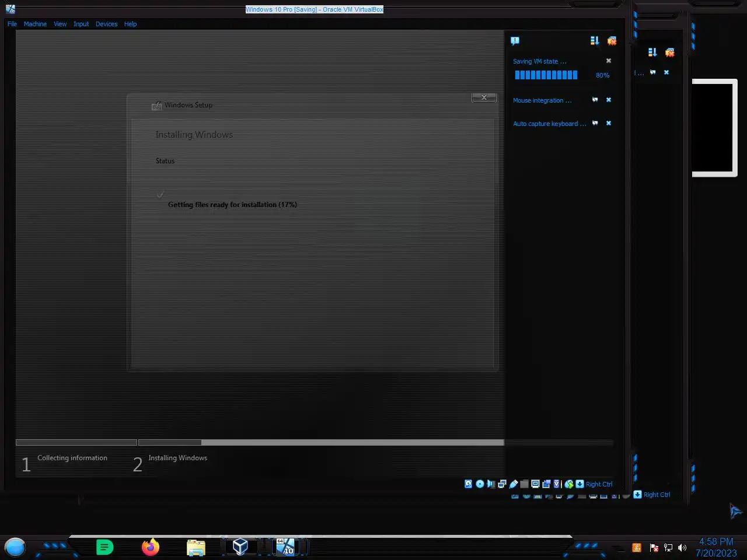Image resolution: width=747 pixels, height=560 pixels.
Task: Click the virtualization features V indicator
Action: (557, 484)
